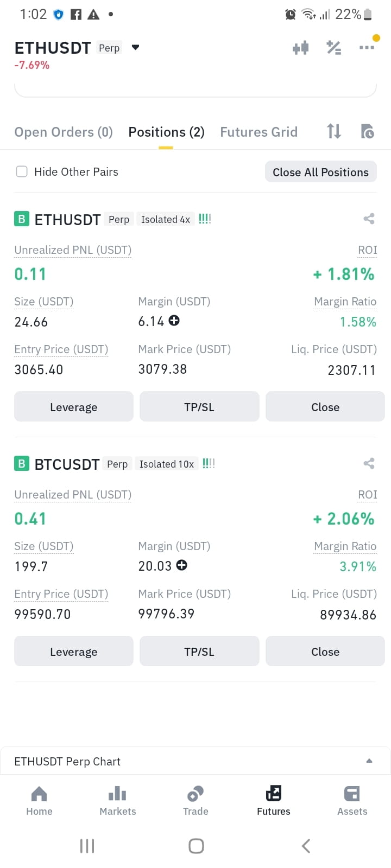Screen dimensions: 391x868
Task: Add margin to ETHUSDT position
Action: coord(174,321)
